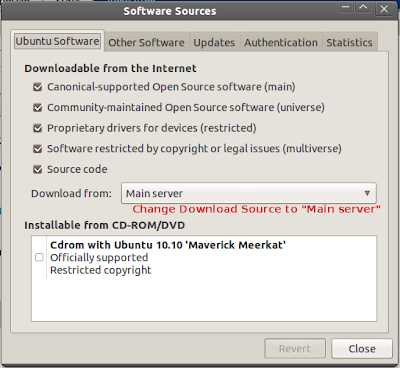Maximize the Software Sources window
This screenshot has width=400, height=368.
click(364, 8)
